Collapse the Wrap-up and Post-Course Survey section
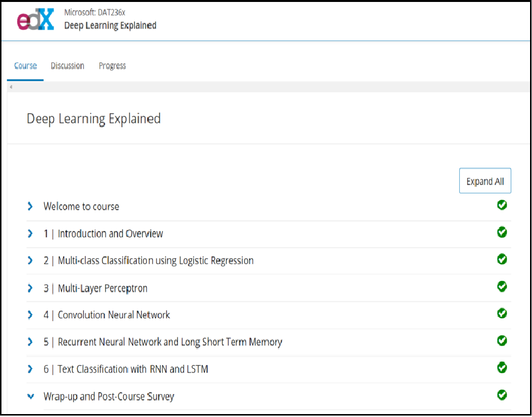 point(31,397)
